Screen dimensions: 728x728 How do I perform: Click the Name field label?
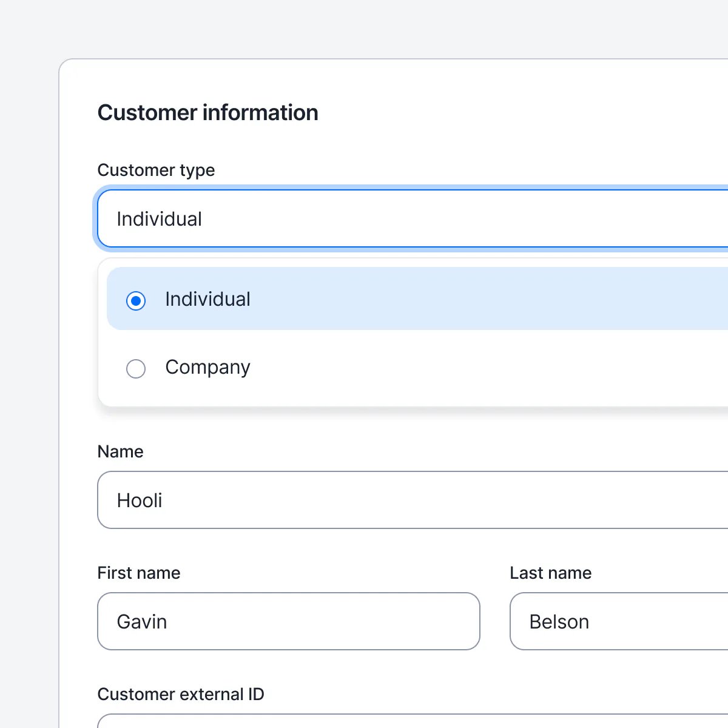coord(120,451)
